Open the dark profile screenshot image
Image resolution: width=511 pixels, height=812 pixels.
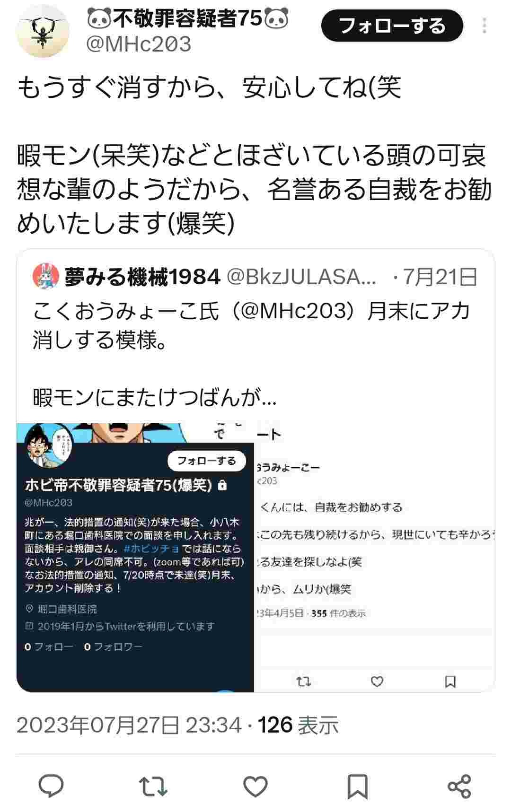[135, 558]
